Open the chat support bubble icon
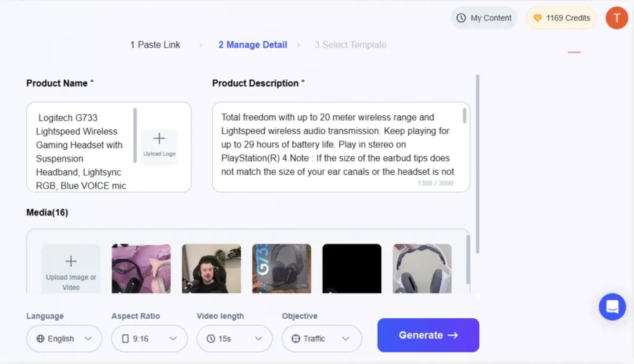This screenshot has width=634, height=364. 612,306
